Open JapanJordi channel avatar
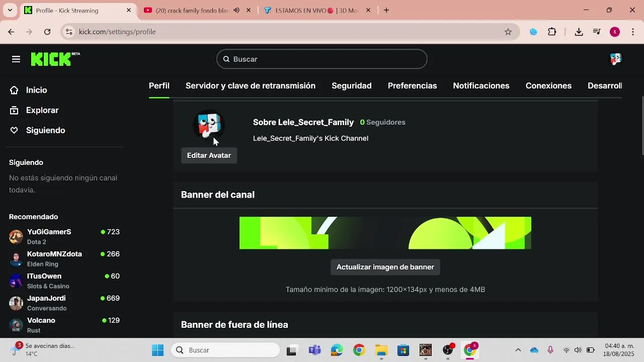 [16, 303]
